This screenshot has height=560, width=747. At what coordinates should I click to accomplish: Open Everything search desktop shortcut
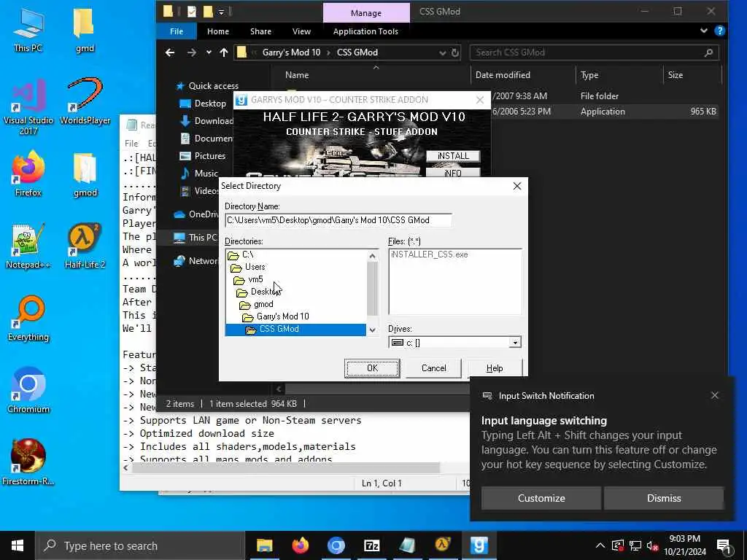28,319
